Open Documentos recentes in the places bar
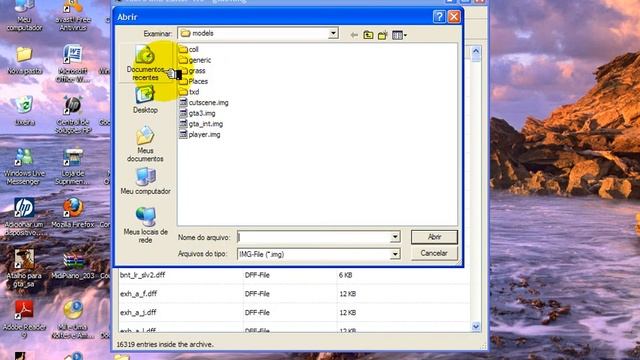 [x=145, y=63]
